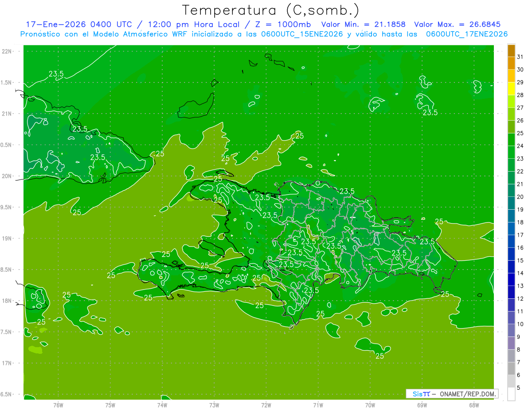Pick the lime swatch between 27 and 28

tap(511, 101)
